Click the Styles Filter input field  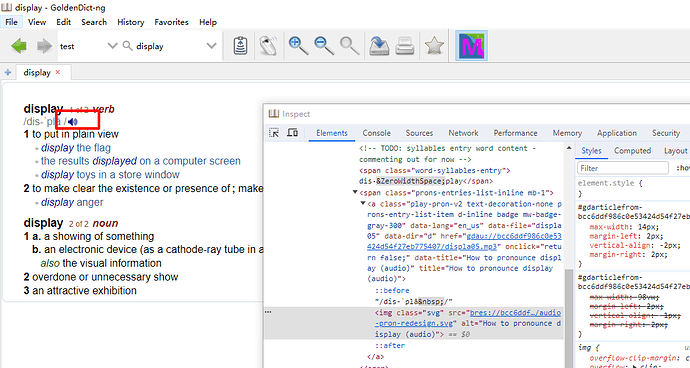[623, 168]
